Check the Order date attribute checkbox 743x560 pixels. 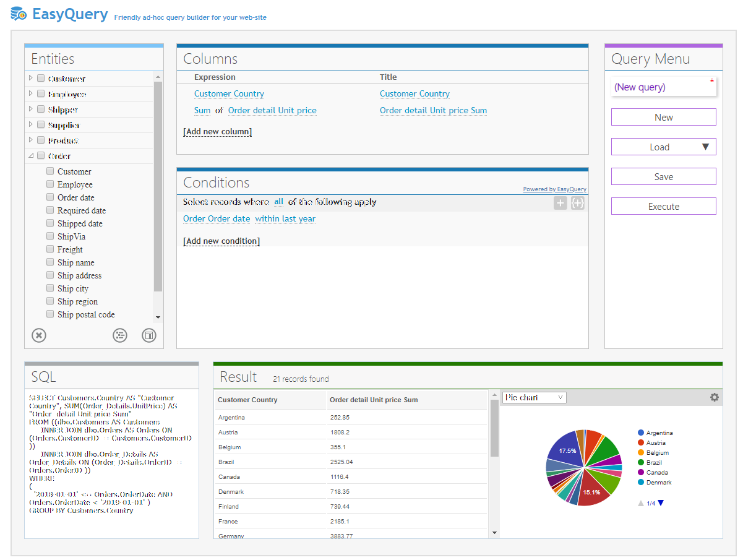pos(51,197)
